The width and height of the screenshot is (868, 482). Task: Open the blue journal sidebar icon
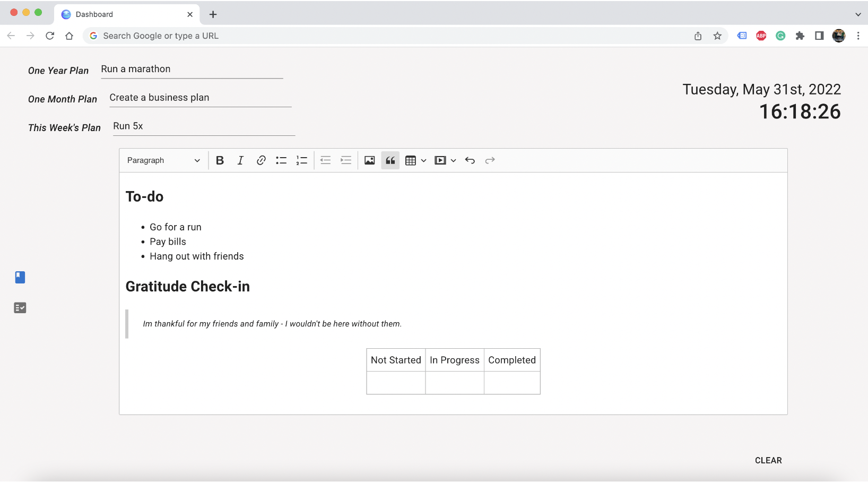20,277
